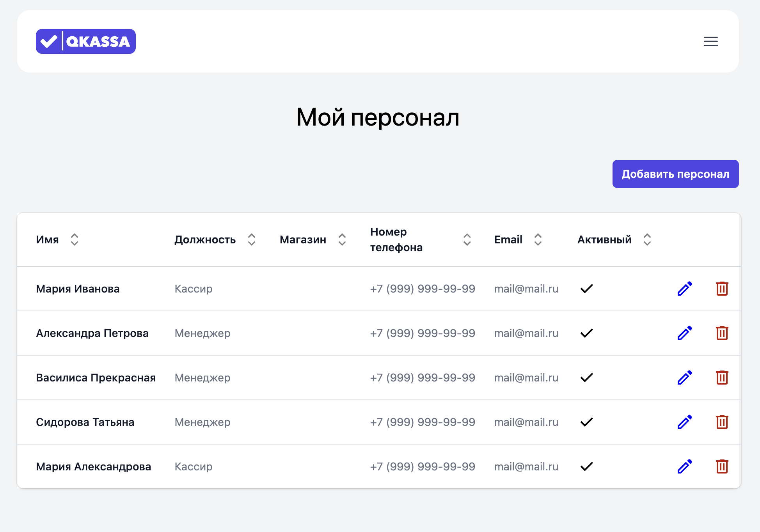Delete Александра Петрова row via trash icon
Screen dimensions: 760x532
pos(722,333)
